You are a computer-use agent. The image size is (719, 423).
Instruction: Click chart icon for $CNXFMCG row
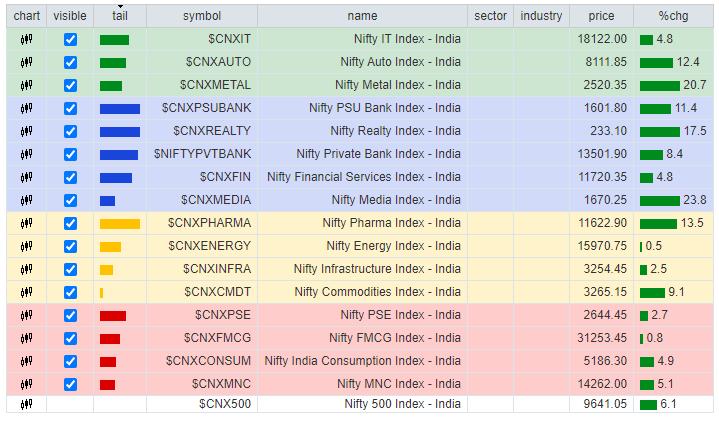pyautogui.click(x=26, y=338)
